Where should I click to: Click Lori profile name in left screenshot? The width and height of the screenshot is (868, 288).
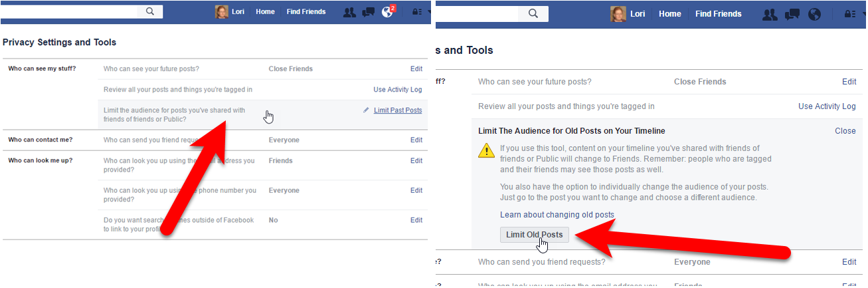[238, 12]
